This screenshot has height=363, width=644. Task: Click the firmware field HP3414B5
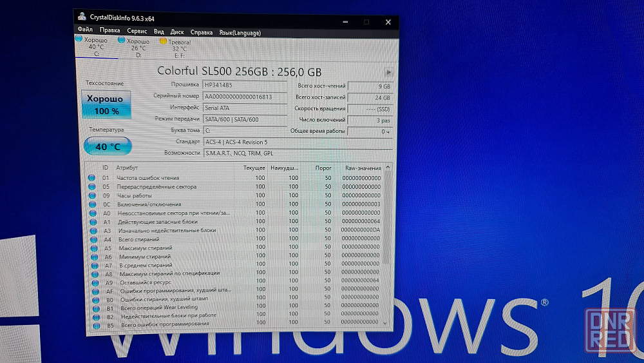(x=245, y=85)
